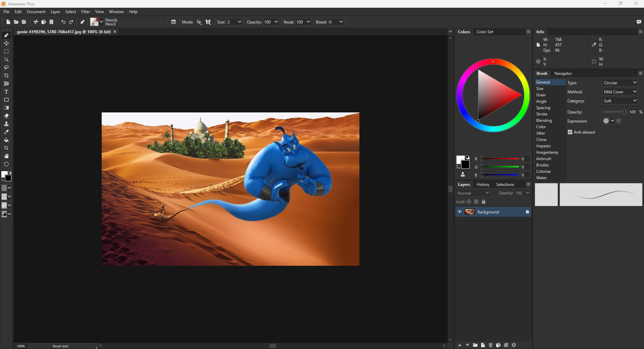The image size is (644, 349).
Task: Hide the Background layer with its eye icon
Action: 460,212
